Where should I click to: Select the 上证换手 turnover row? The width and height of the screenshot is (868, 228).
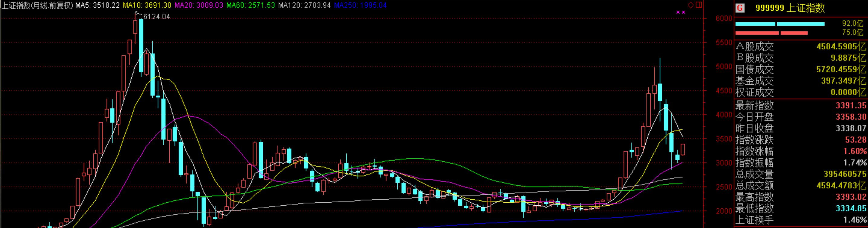coord(800,220)
